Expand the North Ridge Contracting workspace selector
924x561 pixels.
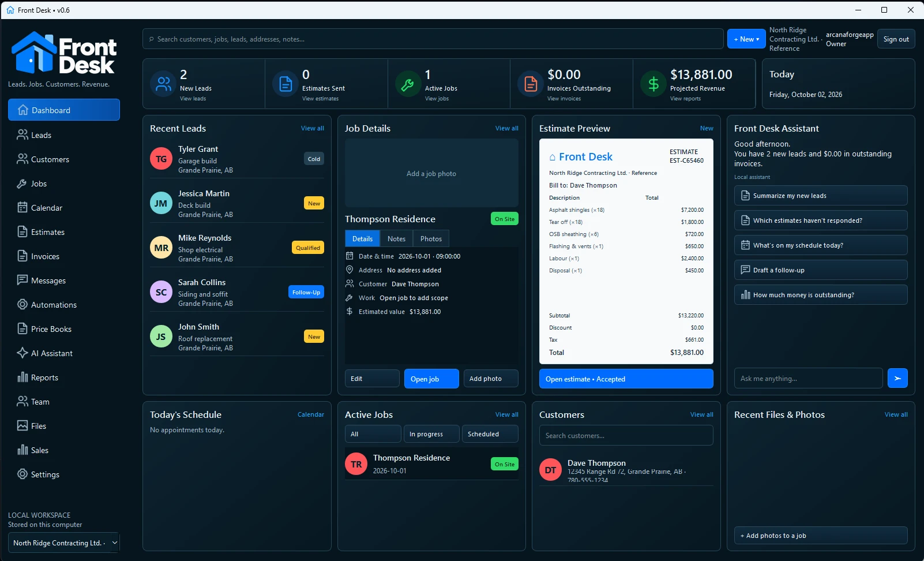coord(63,543)
